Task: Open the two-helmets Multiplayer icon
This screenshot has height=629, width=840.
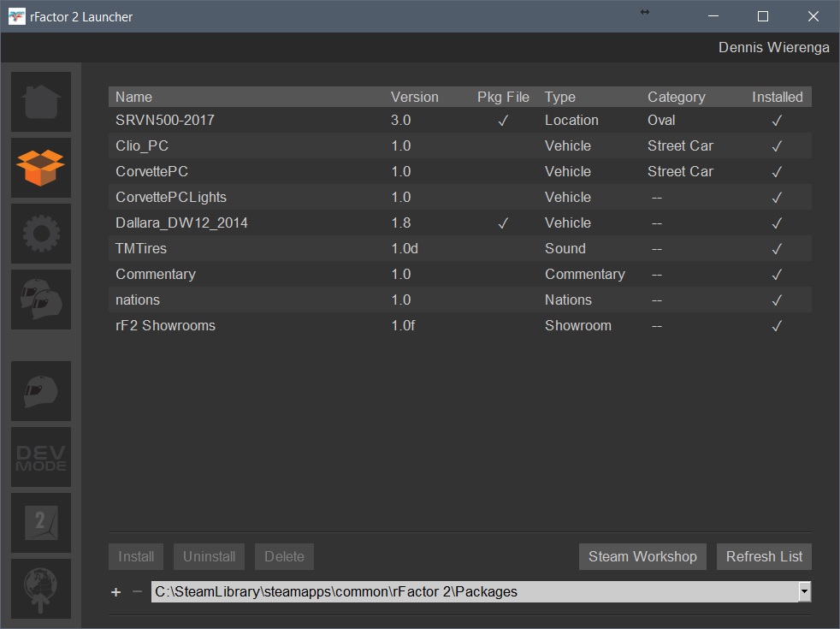Action: pyautogui.click(x=41, y=300)
